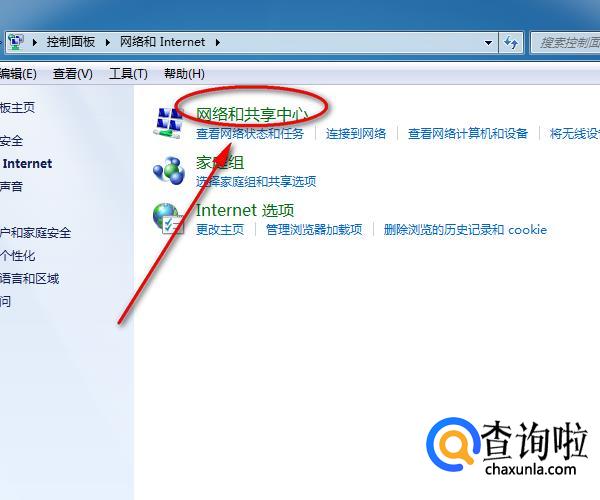This screenshot has width=600, height=500.
Task: Open the 查看(V) menu
Action: click(x=73, y=73)
